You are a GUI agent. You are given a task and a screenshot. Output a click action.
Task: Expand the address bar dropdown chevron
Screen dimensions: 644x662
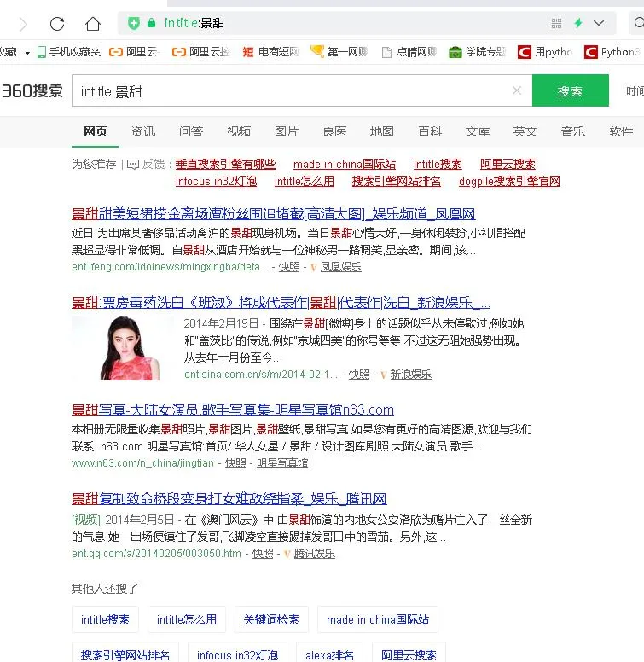[x=599, y=23]
